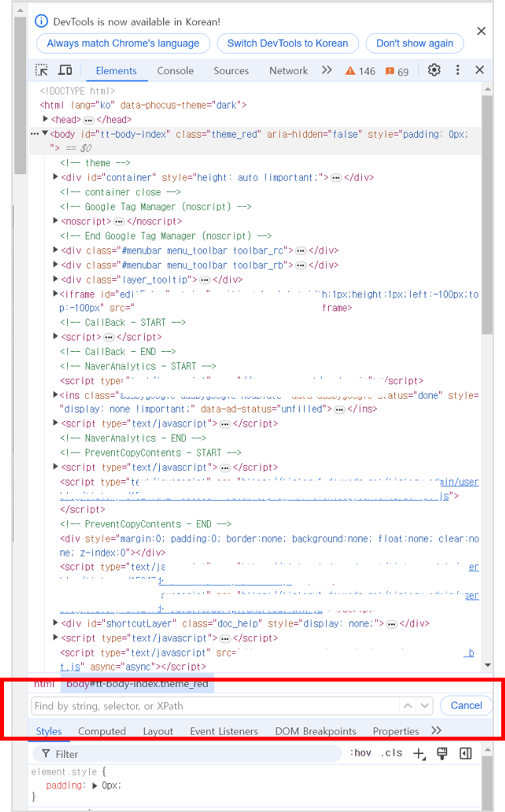This screenshot has height=812, width=505.
Task: Collapse the body tt-body-index node
Action: coord(45,133)
